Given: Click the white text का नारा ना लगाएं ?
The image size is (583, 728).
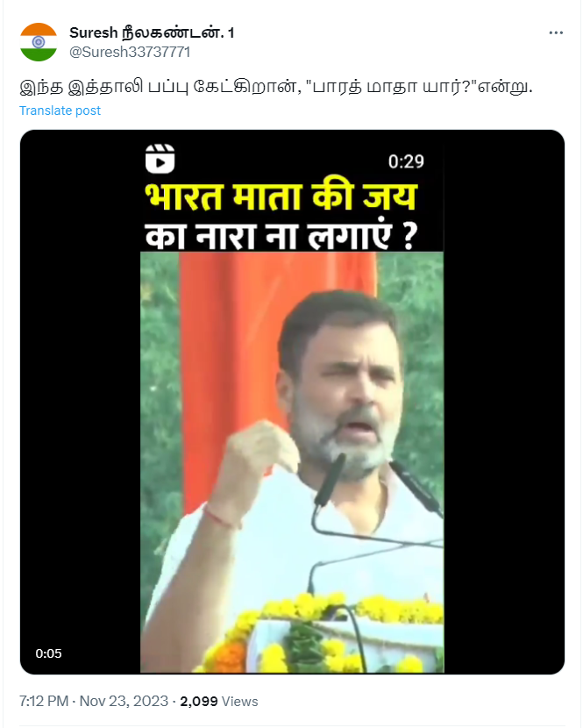Looking at the screenshot, I should 281,235.
